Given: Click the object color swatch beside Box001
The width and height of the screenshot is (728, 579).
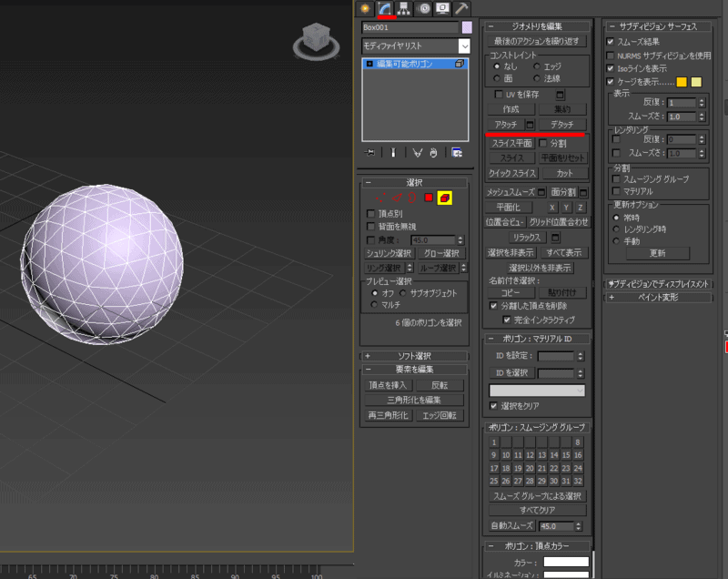Looking at the screenshot, I should pyautogui.click(x=467, y=27).
